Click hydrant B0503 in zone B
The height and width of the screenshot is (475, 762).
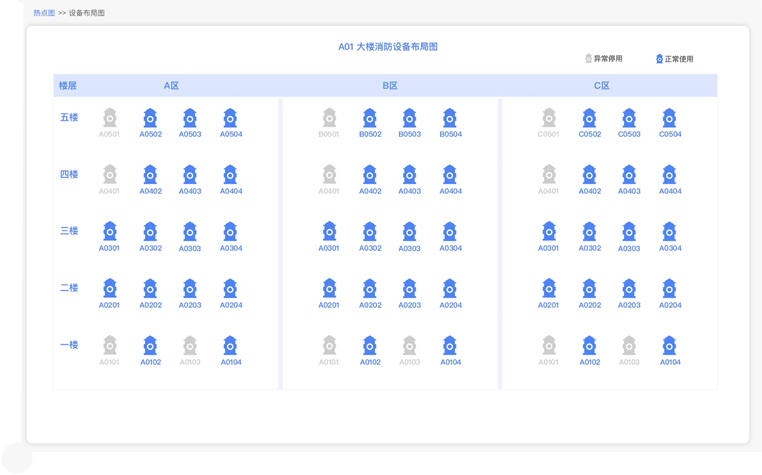(x=409, y=118)
